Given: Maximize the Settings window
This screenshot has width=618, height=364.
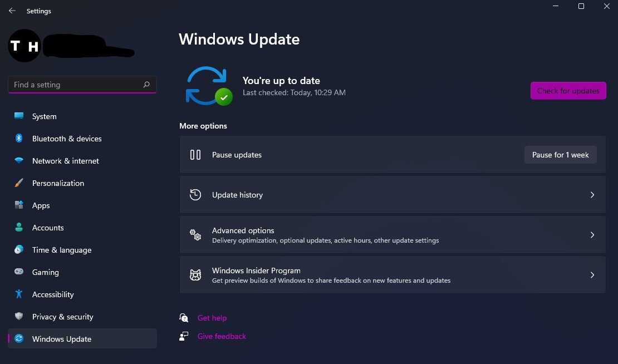Looking at the screenshot, I should 581,6.
